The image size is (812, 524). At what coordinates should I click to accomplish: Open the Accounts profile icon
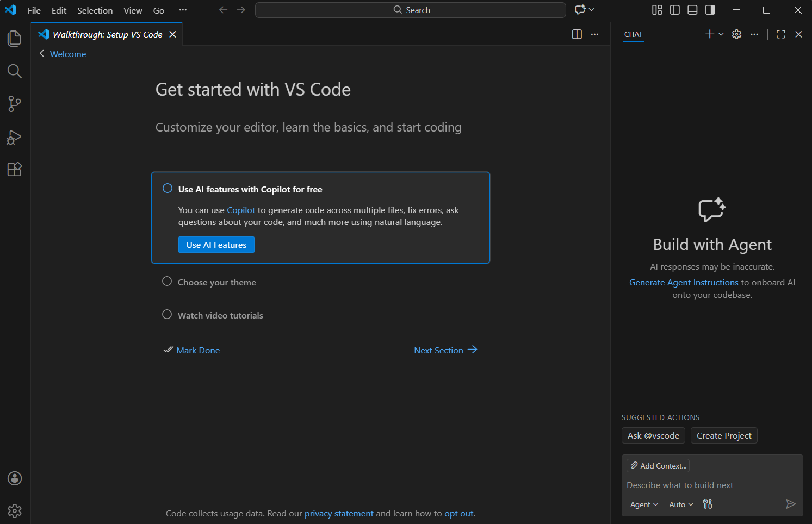(x=14, y=478)
